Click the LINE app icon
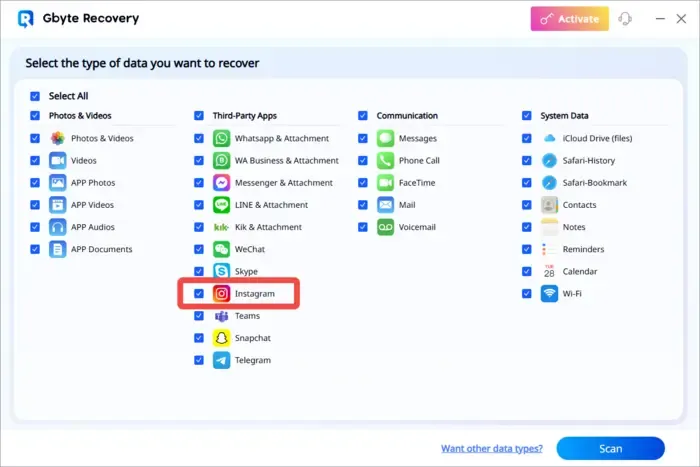The height and width of the screenshot is (467, 700). (221, 205)
